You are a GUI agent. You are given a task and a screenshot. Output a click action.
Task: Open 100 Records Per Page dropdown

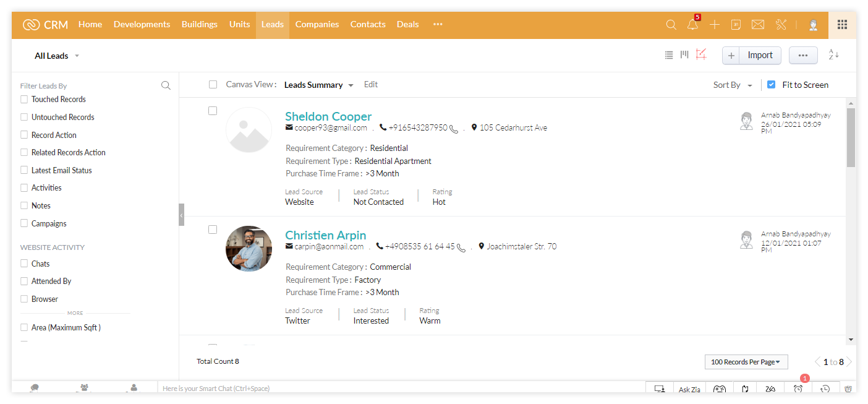coord(745,362)
